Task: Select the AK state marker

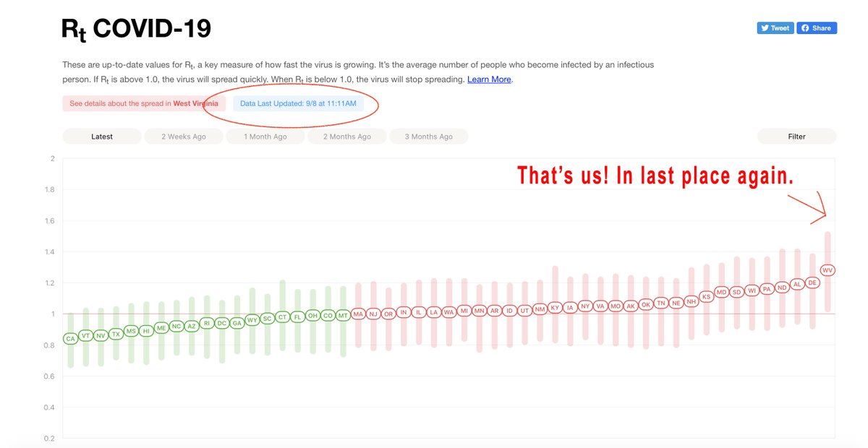Action: [631, 306]
